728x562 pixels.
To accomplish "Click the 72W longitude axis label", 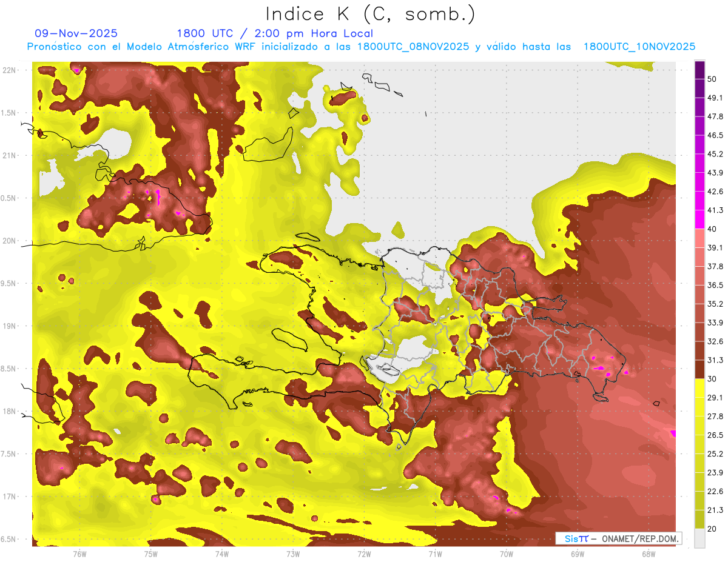I will click(364, 554).
